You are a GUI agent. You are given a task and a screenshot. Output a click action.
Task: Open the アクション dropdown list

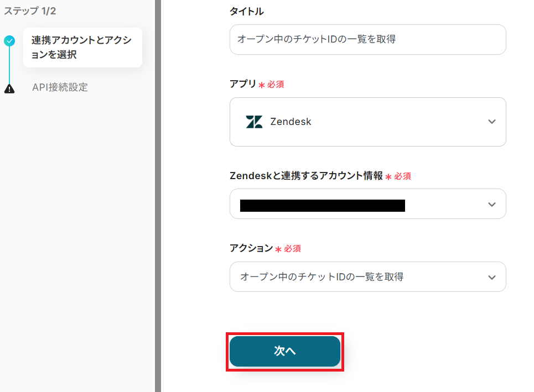[x=367, y=277]
